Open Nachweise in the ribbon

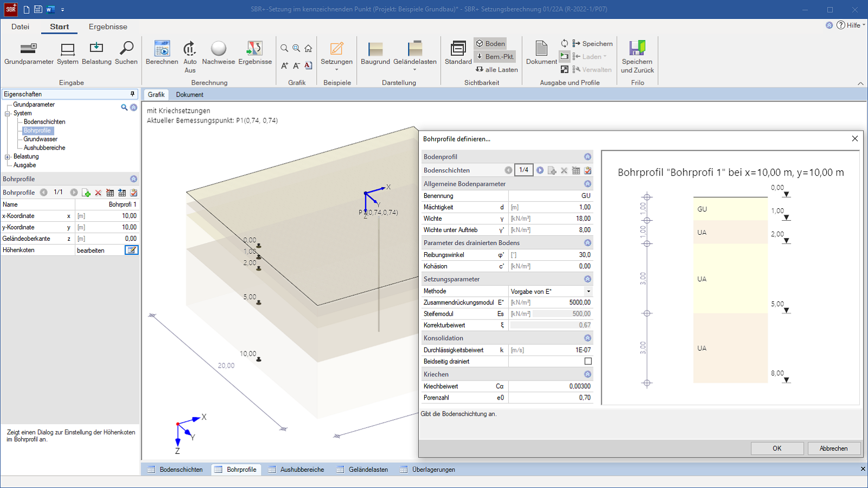(x=219, y=53)
